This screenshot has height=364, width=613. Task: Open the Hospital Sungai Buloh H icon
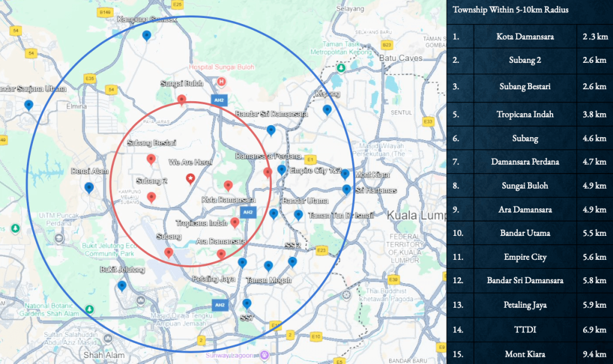point(221,81)
